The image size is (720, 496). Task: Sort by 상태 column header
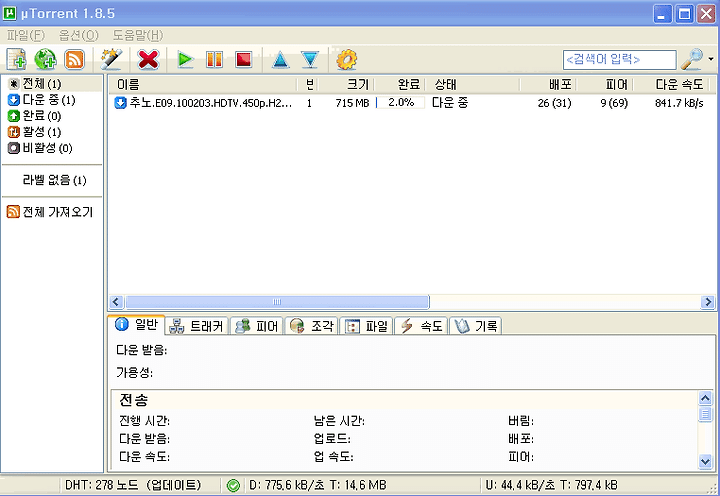[x=473, y=85]
